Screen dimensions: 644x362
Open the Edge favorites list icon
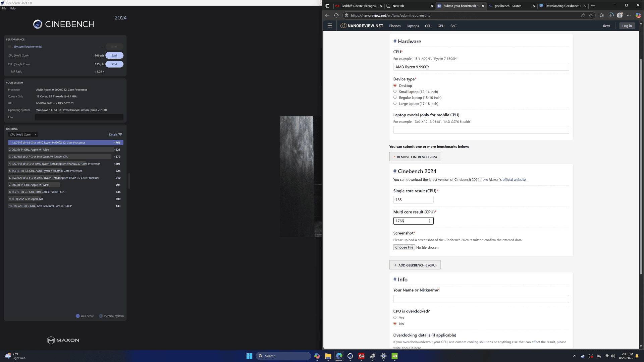click(601, 15)
